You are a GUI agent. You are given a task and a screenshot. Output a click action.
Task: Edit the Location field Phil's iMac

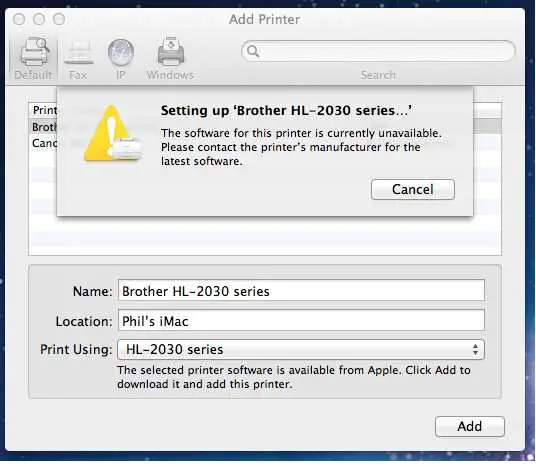[301, 321]
